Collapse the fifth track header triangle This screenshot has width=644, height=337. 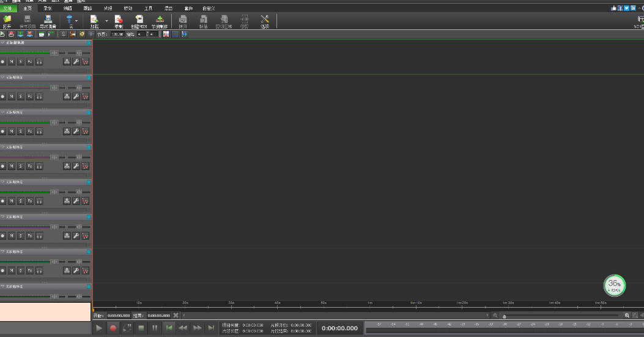[2, 182]
